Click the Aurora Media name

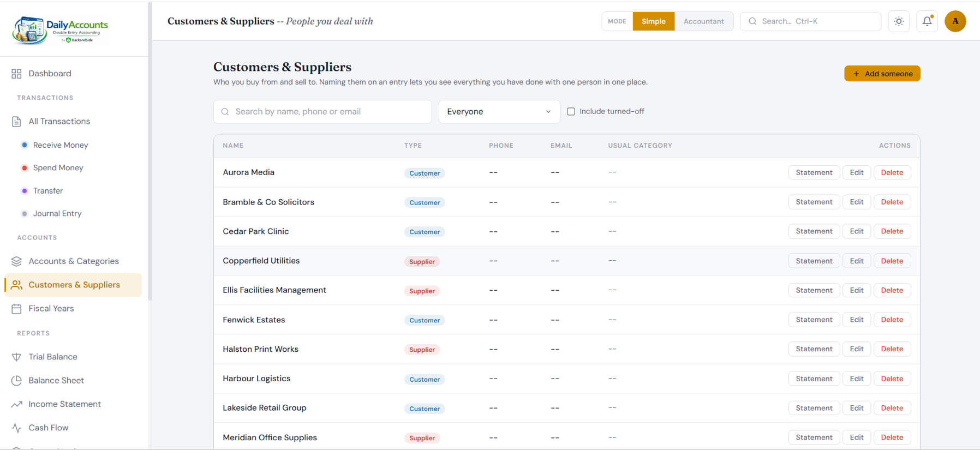(x=248, y=172)
